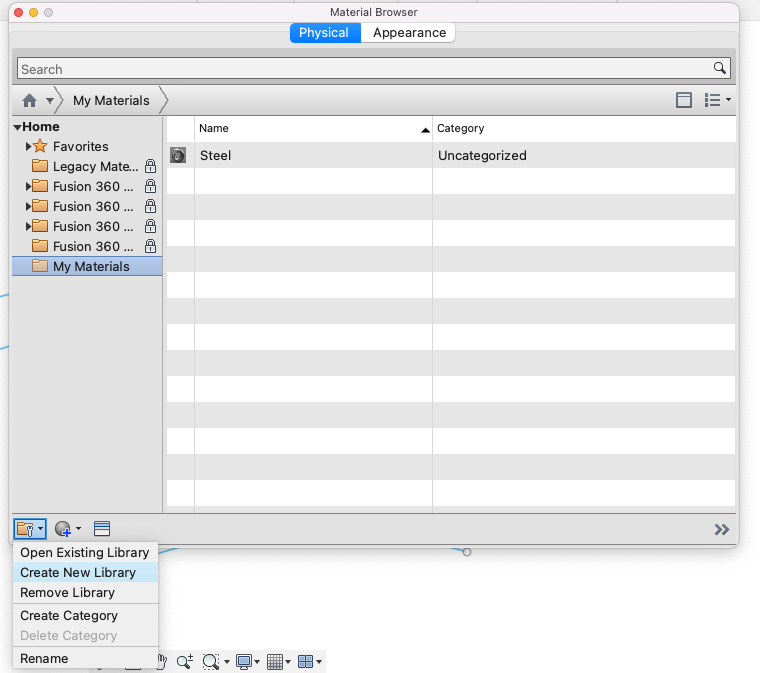This screenshot has width=760, height=673.
Task: Open the material editor panel icon
Action: [102, 529]
